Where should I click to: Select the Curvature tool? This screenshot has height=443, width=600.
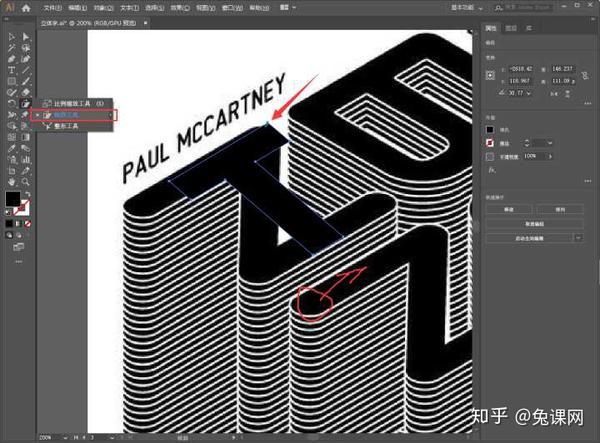pos(26,59)
